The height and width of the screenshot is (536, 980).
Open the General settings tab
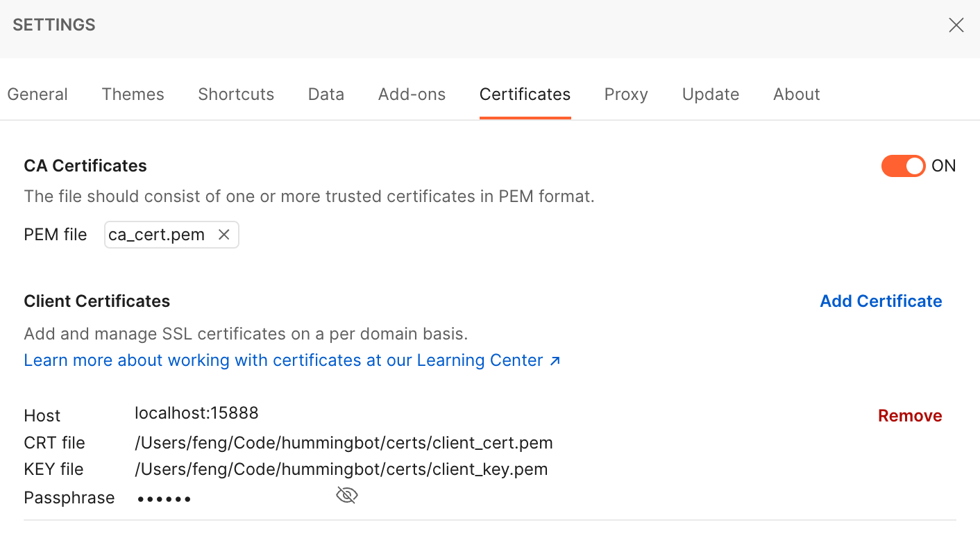click(x=37, y=94)
